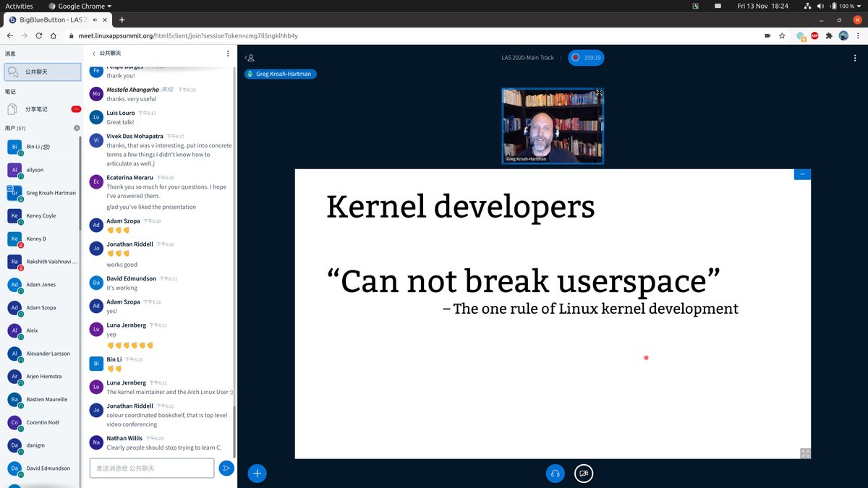868x488 pixels.
Task: Click the sound volume indicator in system tray
Action: [820, 6]
